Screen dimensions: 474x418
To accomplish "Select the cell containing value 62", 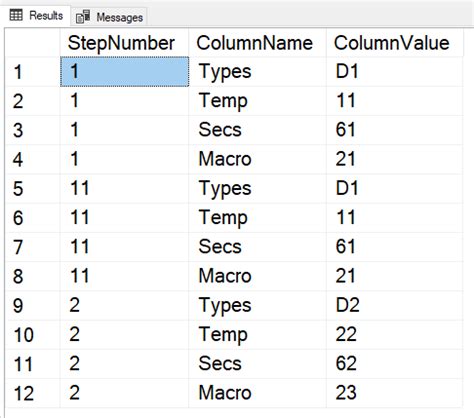I will (x=395, y=364).
